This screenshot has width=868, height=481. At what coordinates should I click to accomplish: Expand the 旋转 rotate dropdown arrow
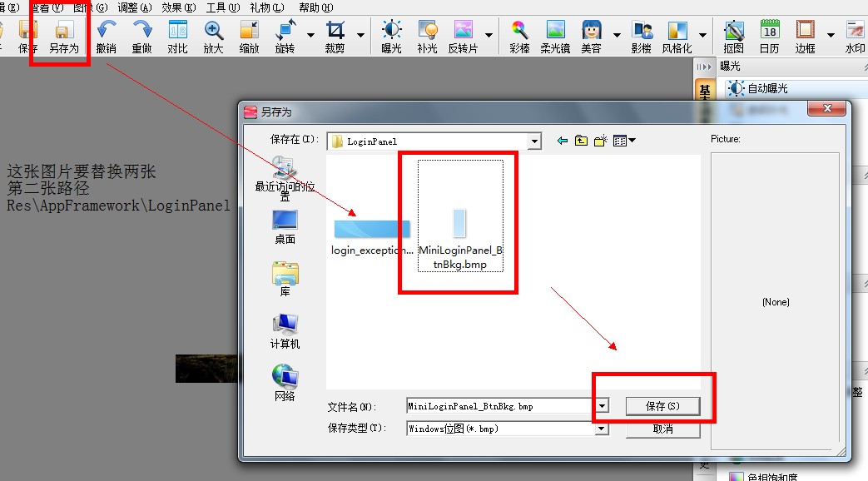point(310,36)
